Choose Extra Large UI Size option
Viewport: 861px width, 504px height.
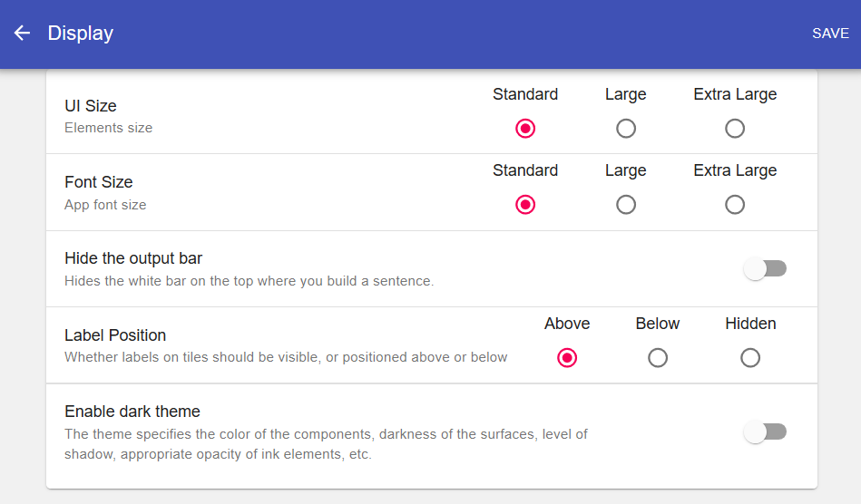(735, 129)
